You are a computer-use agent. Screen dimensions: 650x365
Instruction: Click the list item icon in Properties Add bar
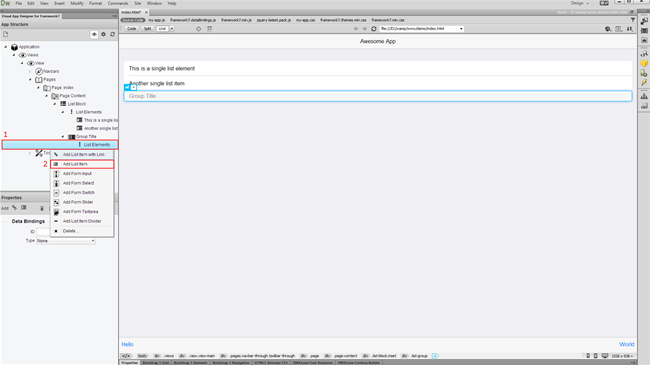coord(24,208)
